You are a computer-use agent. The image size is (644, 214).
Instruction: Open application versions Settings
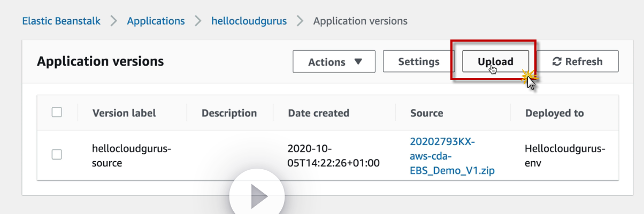click(x=418, y=61)
